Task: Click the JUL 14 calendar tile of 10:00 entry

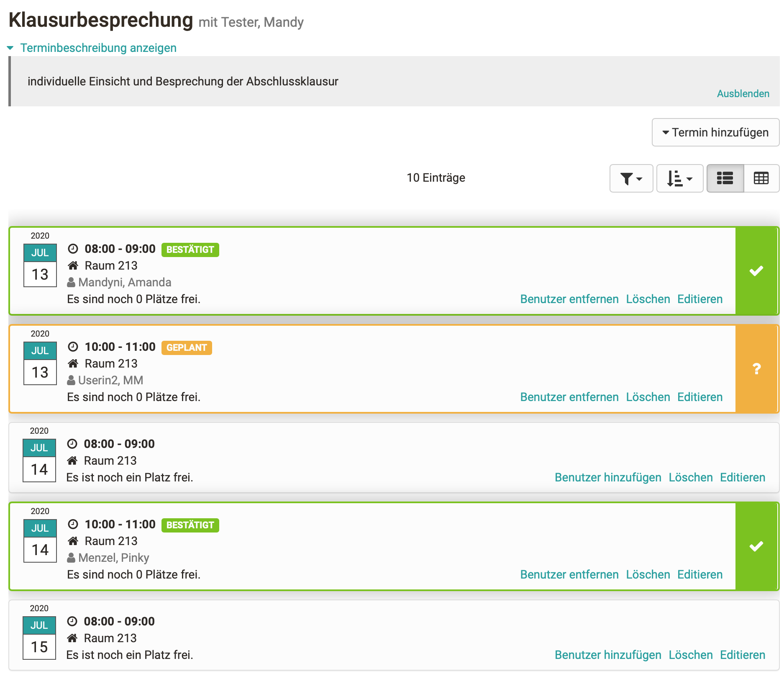Action: [x=40, y=541]
